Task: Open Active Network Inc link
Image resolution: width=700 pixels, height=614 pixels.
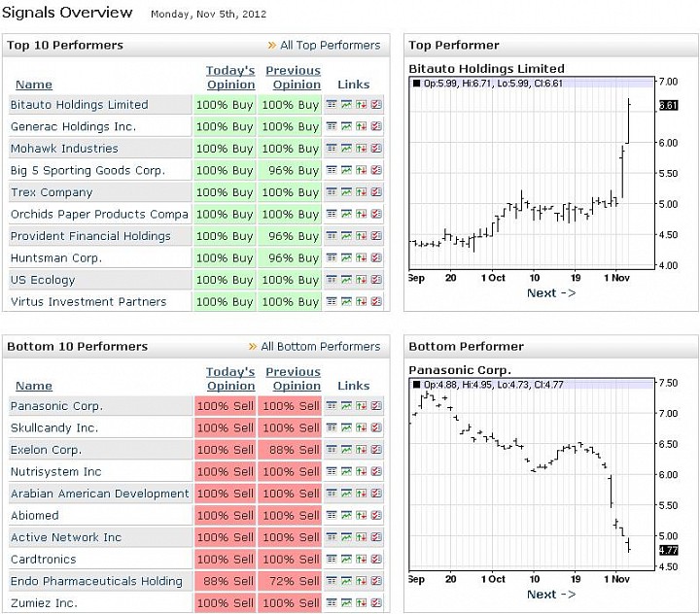Action: tap(66, 537)
